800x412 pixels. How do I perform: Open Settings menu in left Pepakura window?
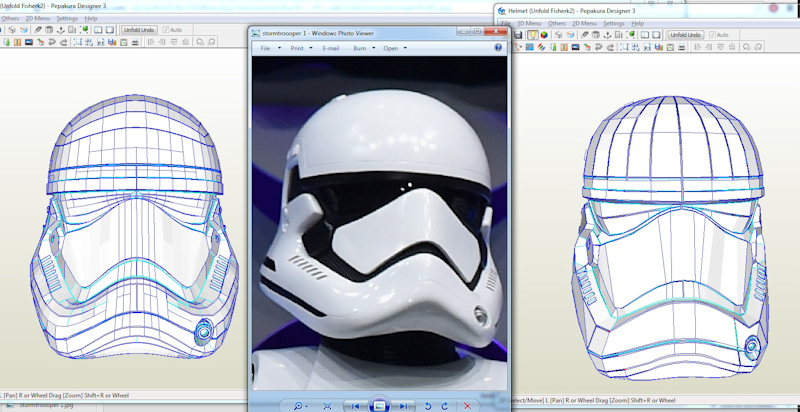point(67,18)
